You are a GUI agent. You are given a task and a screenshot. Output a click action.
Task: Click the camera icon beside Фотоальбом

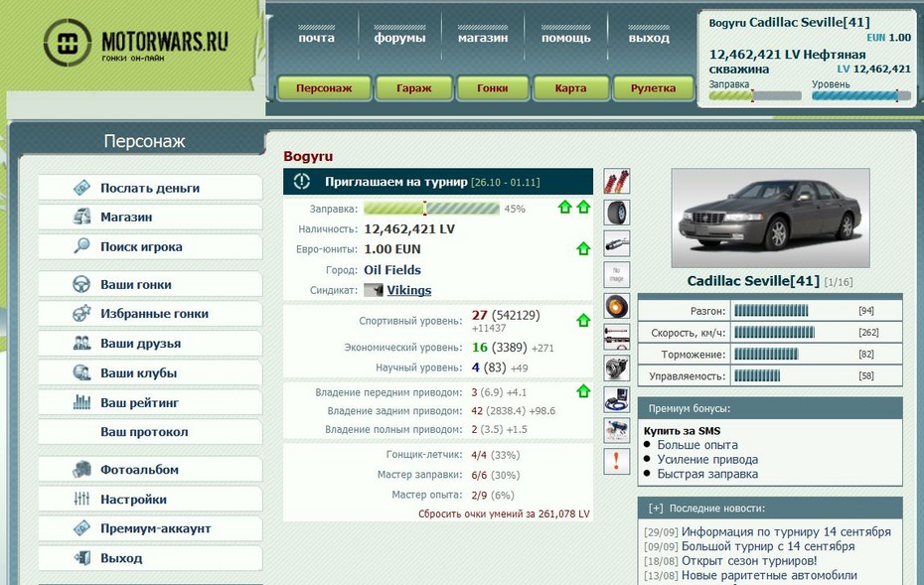[x=81, y=470]
